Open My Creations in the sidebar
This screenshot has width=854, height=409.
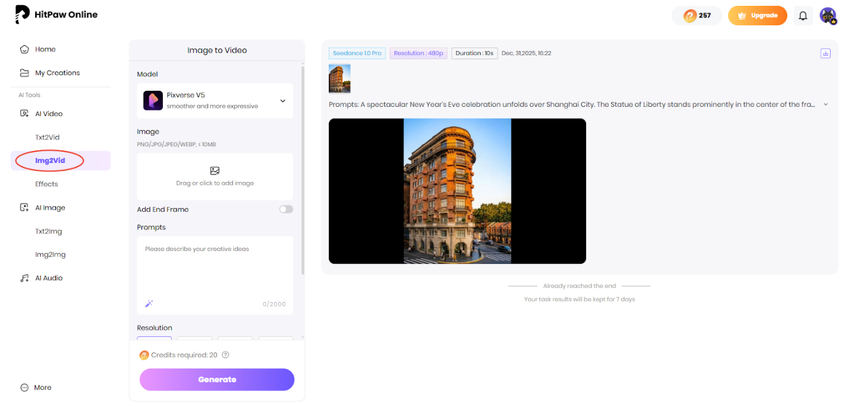point(57,73)
